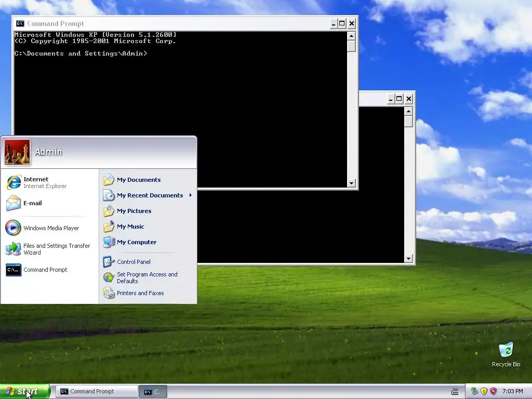This screenshot has width=532, height=399.
Task: Close the front Command Prompt window
Action: pos(352,23)
